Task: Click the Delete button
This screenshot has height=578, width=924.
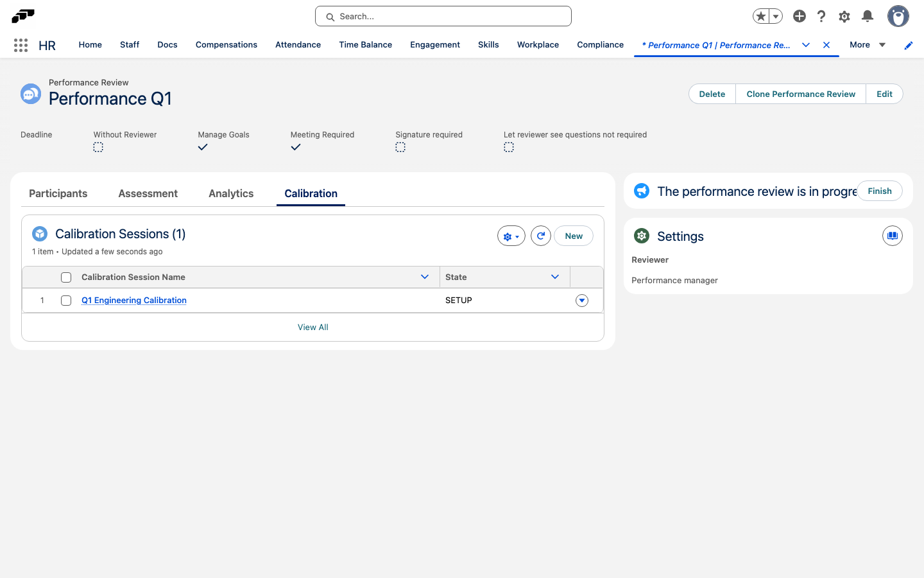Action: (712, 94)
